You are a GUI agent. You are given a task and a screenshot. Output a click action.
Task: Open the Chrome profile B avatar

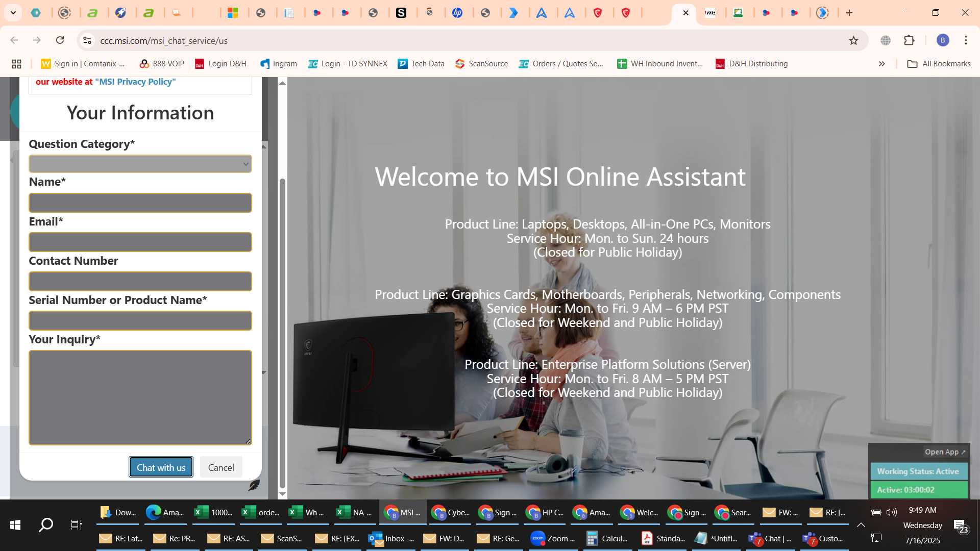pyautogui.click(x=943, y=40)
